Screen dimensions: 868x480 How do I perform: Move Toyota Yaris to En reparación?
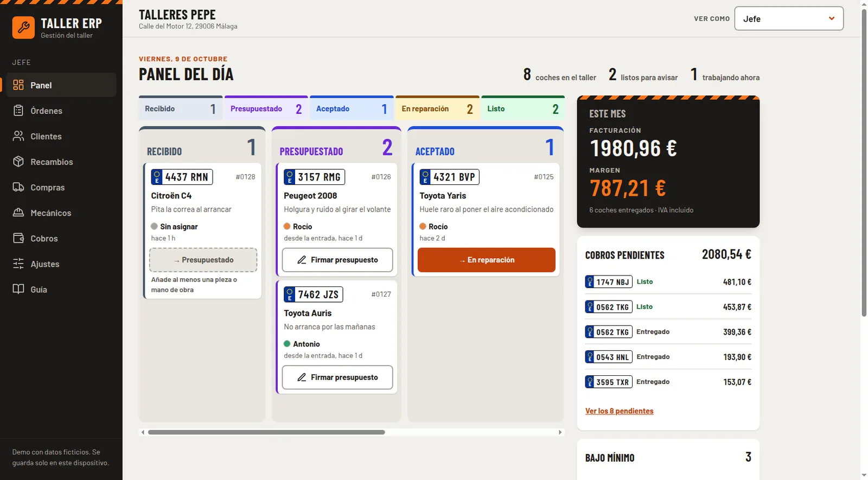pyautogui.click(x=487, y=260)
